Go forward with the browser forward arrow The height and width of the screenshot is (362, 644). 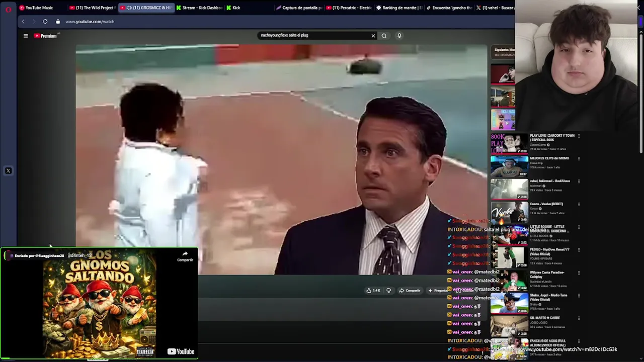tap(34, 22)
